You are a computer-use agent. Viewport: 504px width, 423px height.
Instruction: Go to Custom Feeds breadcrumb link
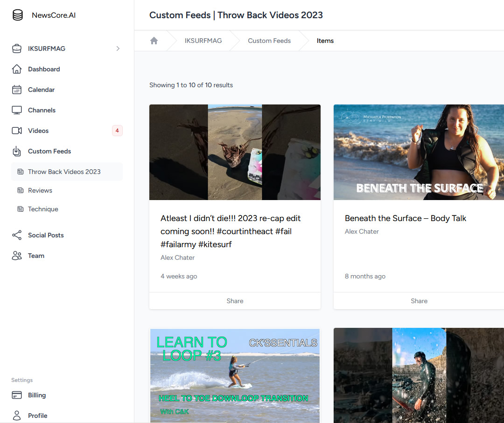click(x=269, y=41)
